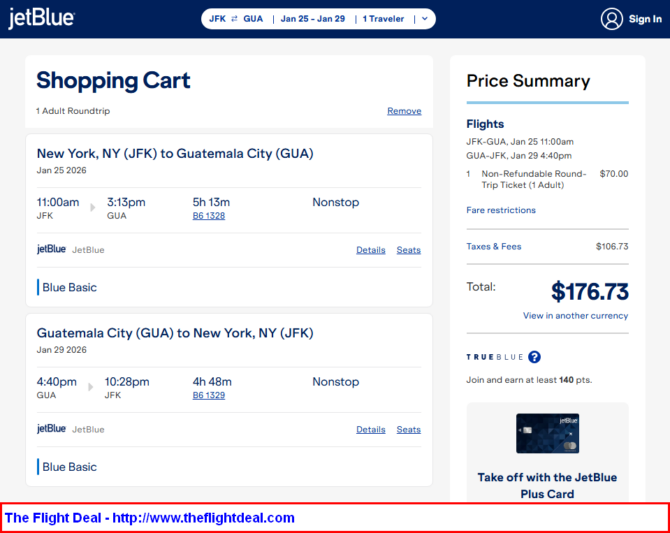
Task: Click the JetBlue logo in header
Action: click(41, 19)
